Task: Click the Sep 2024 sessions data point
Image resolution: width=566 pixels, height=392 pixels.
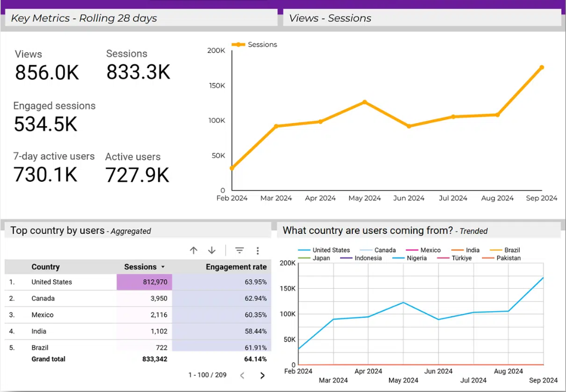Action: coord(541,68)
